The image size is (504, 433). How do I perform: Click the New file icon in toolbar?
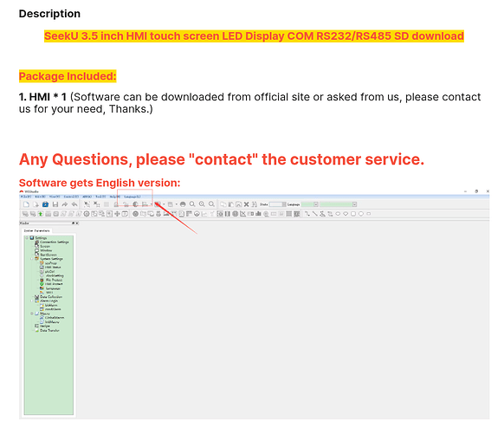coord(26,204)
